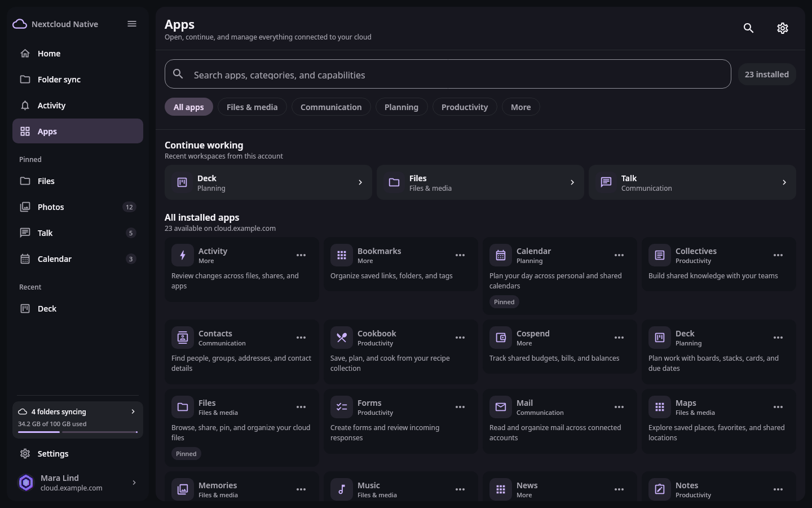This screenshot has height=508, width=812.
Task: Open Activity app options (three dots)
Action: pyautogui.click(x=301, y=255)
